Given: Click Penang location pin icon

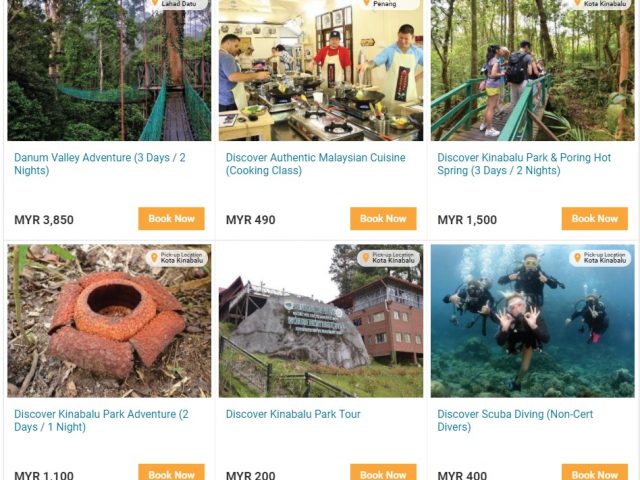Looking at the screenshot, I should click(366, 3).
